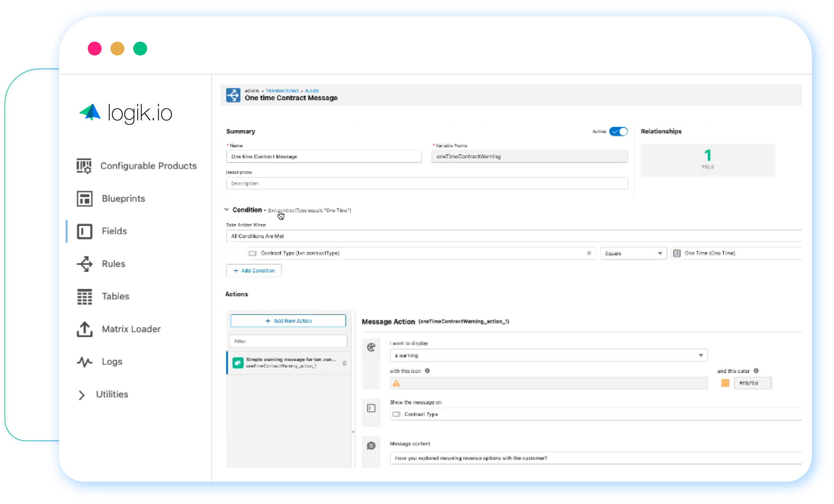
Task: Click the Add New Action button
Action: click(x=288, y=321)
